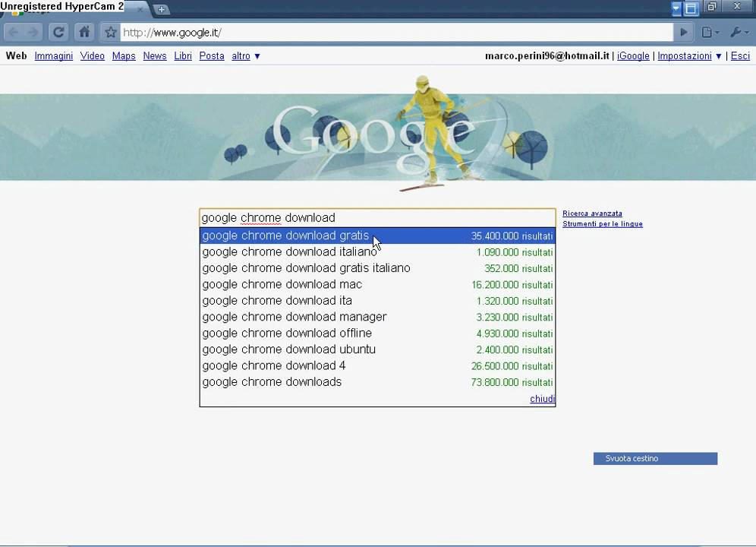
Task: Bookmark this page with the star icon
Action: tap(110, 33)
